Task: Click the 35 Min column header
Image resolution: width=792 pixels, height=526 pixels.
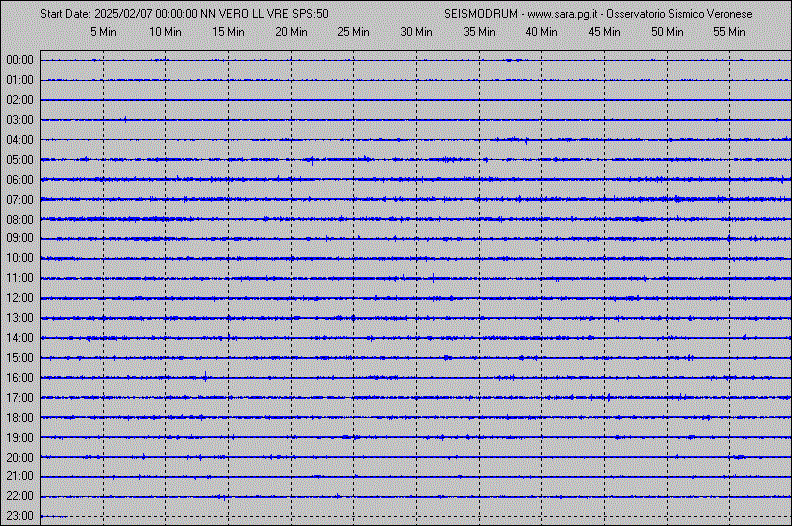Action: point(479,32)
